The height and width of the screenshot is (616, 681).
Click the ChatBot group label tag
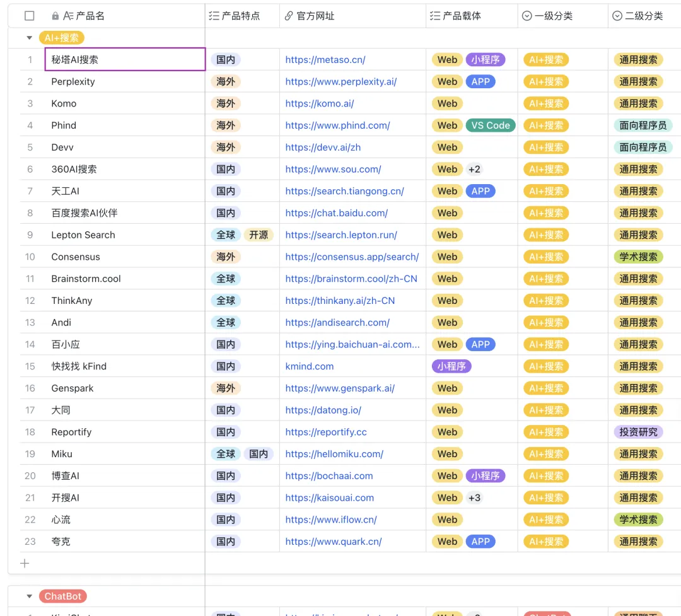click(63, 596)
